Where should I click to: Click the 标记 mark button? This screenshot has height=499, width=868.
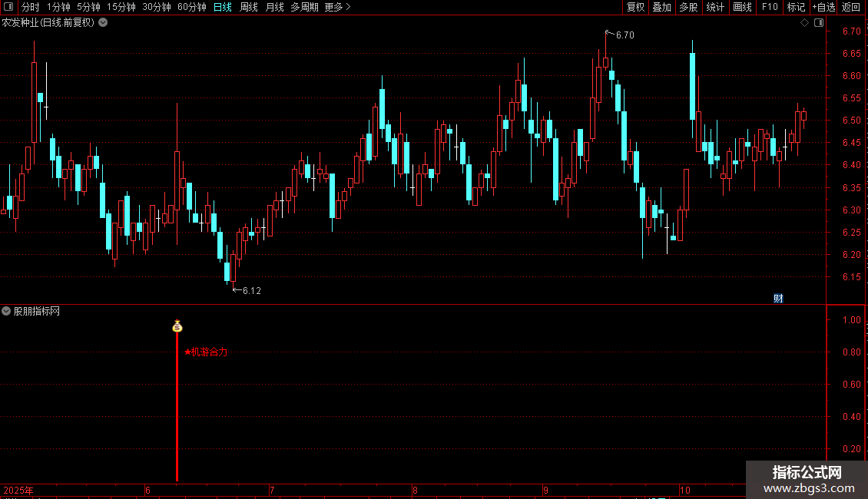[796, 7]
